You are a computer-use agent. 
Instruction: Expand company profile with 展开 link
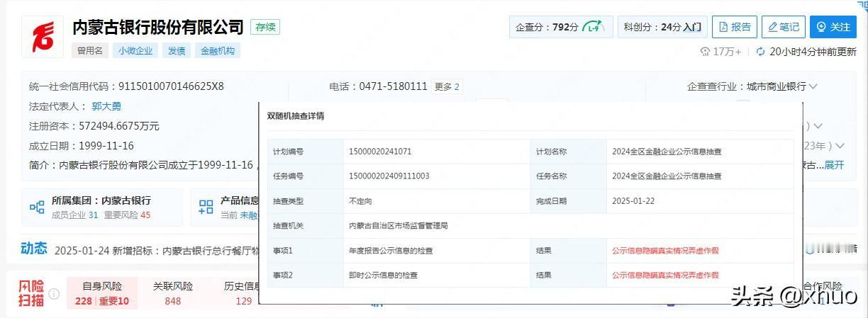833,165
